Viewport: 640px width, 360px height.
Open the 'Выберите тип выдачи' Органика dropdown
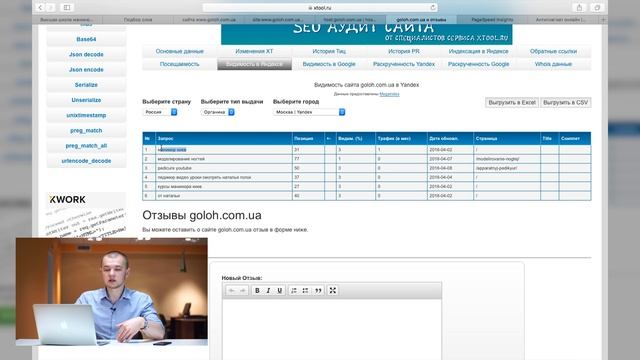coord(218,112)
